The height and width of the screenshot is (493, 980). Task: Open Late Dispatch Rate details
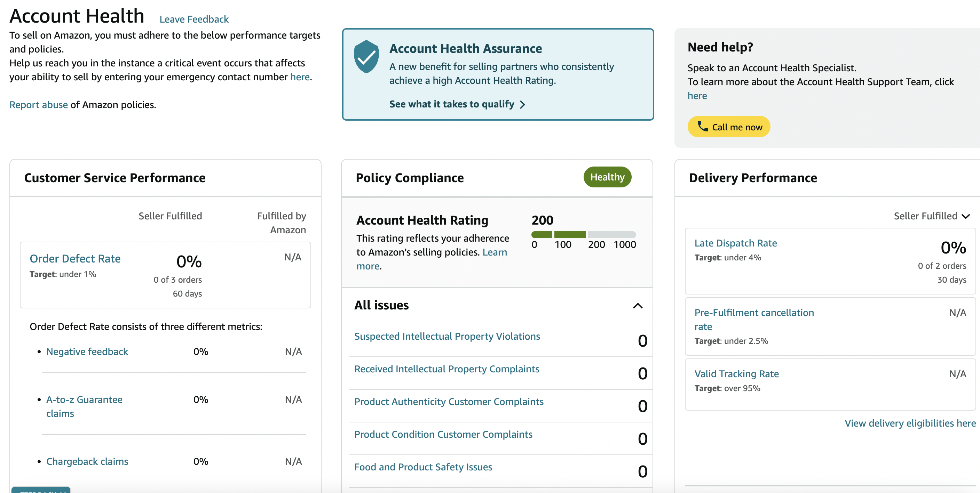(735, 243)
